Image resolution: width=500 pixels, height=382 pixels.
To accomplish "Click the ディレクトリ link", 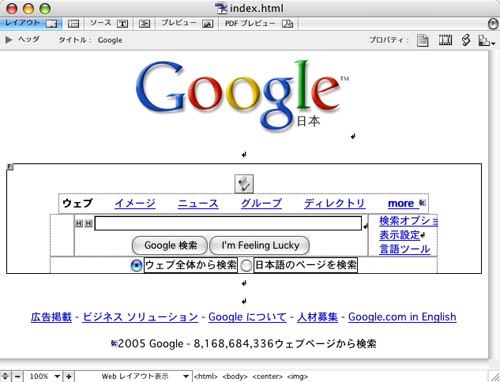I will pos(335,203).
